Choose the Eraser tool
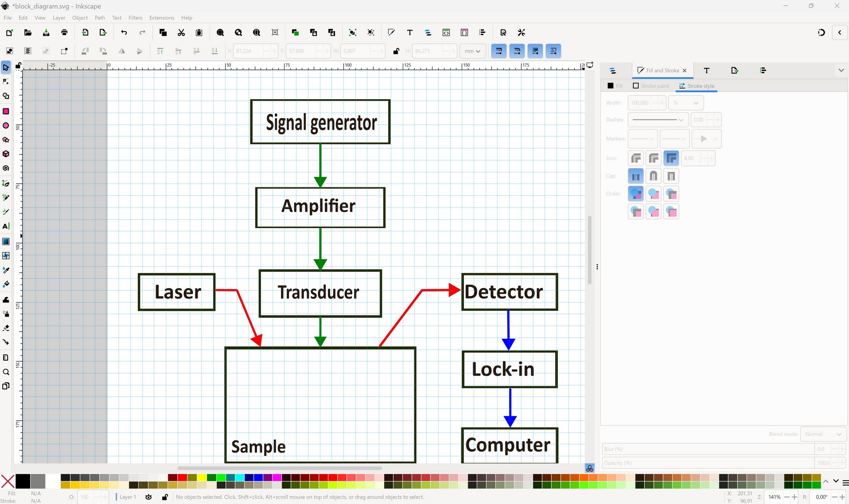This screenshot has width=849, height=504. pyautogui.click(x=6, y=328)
